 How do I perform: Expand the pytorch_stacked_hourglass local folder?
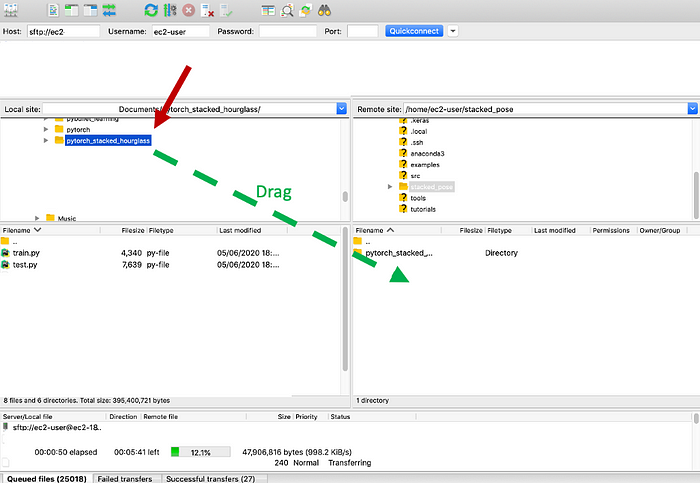[46, 141]
